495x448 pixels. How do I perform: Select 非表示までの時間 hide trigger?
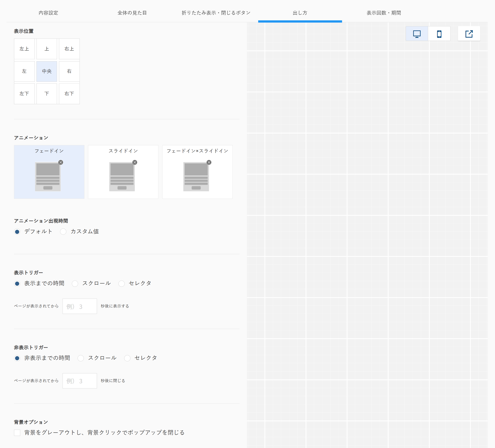click(x=17, y=358)
